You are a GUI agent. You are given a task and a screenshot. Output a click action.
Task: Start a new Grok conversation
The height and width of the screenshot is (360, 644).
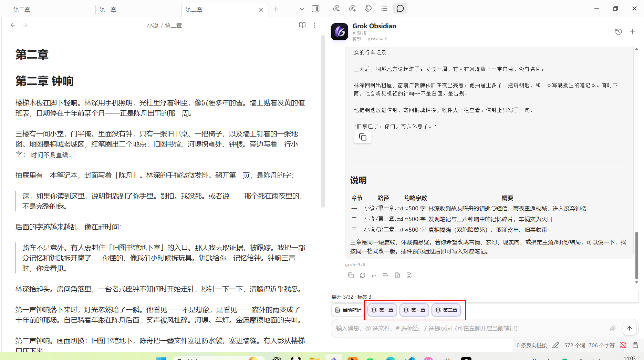point(632,32)
